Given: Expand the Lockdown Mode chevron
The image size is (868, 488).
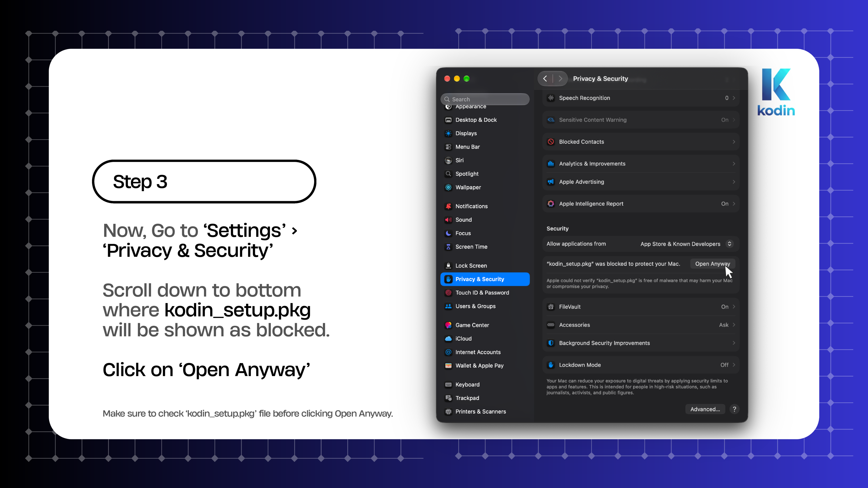Looking at the screenshot, I should (733, 365).
